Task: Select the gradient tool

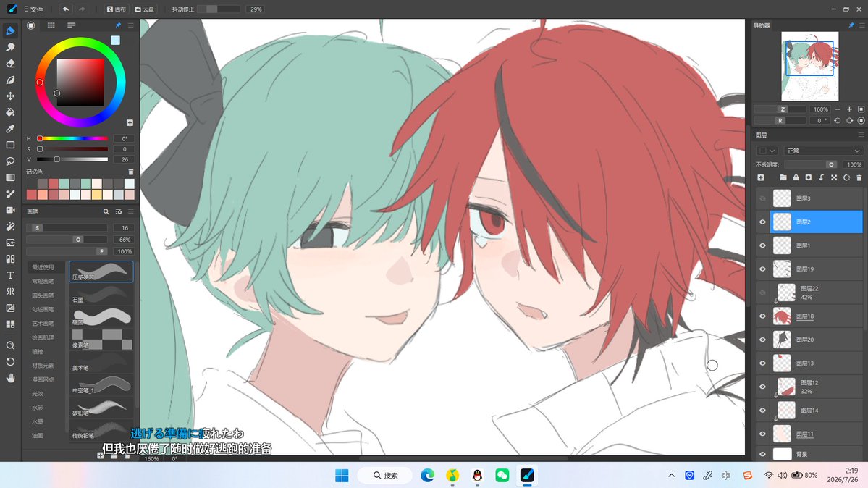Action: 10,178
